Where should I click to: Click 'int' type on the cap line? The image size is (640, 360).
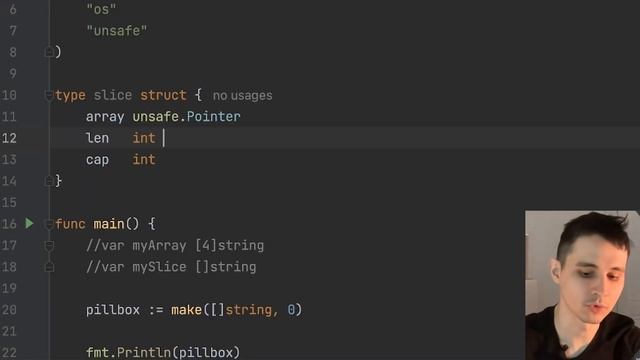(x=144, y=160)
